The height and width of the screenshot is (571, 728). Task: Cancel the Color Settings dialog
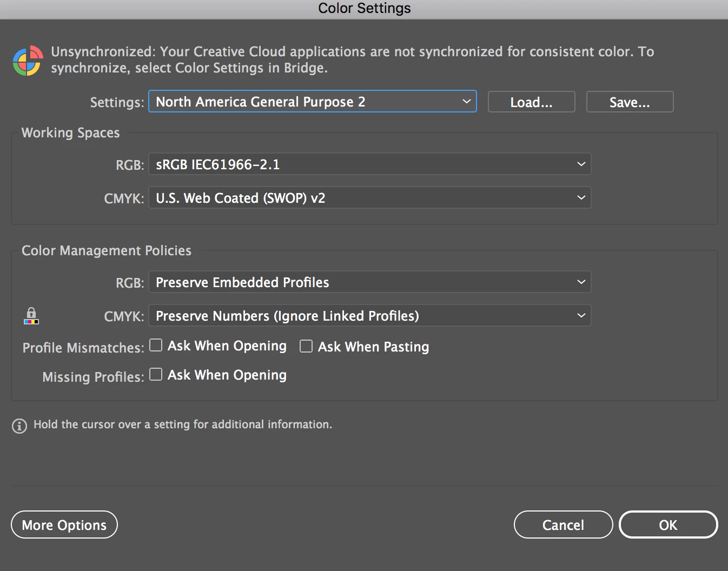click(x=563, y=524)
